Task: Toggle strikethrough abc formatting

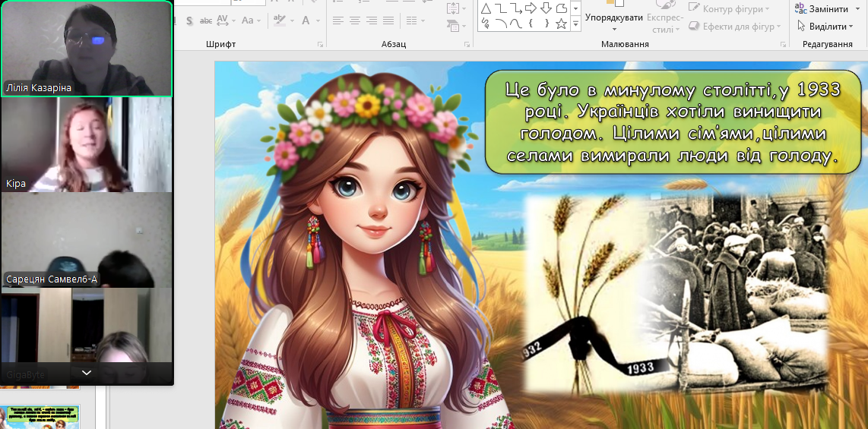Action: 206,21
